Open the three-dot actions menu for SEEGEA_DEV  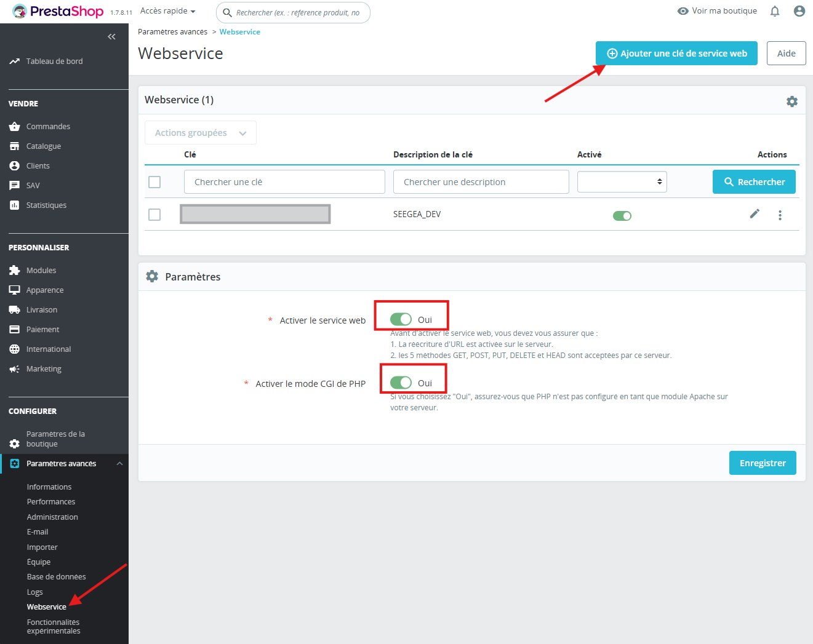[x=780, y=215]
